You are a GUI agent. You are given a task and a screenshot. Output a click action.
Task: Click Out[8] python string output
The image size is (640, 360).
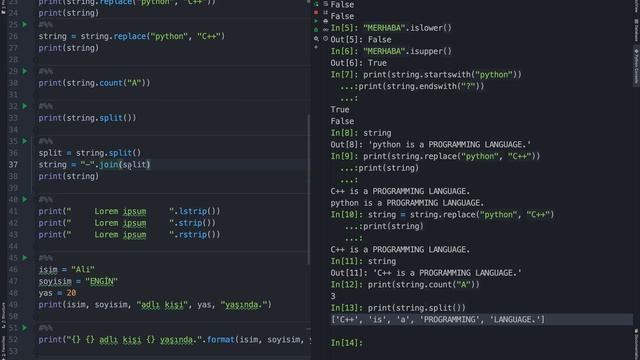point(431,144)
